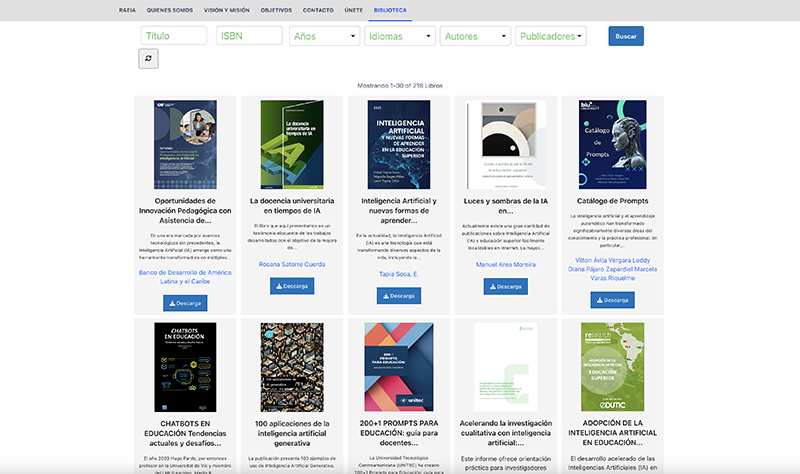Download 'Oportunidades de Innovación Pedagógica' book
Screen dimensions: 800x474
coord(184,300)
